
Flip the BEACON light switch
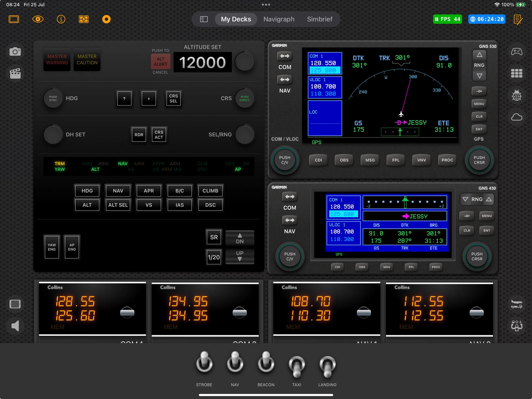(266, 362)
